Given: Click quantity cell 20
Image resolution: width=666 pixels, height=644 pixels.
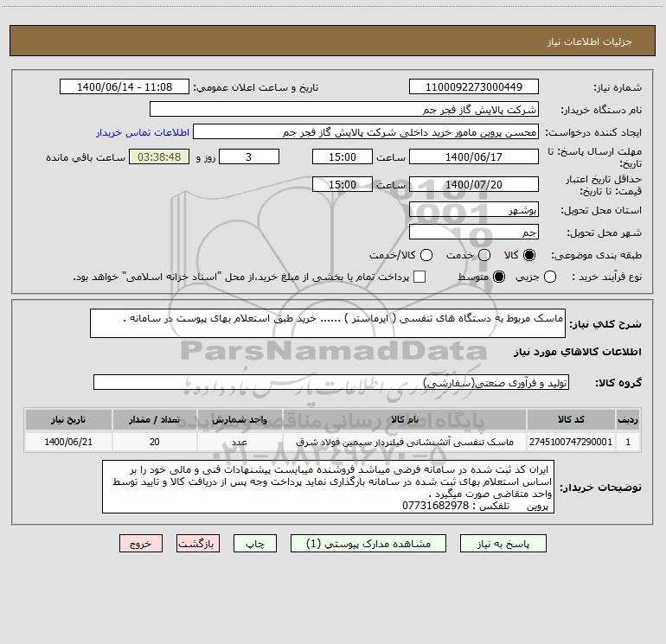Looking at the screenshot, I should pos(155,442).
